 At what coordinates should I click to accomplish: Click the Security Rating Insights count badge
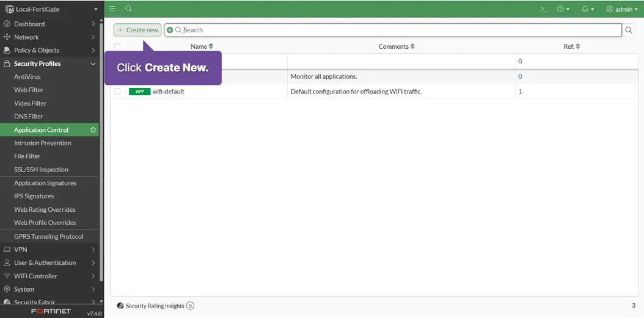coord(190,306)
